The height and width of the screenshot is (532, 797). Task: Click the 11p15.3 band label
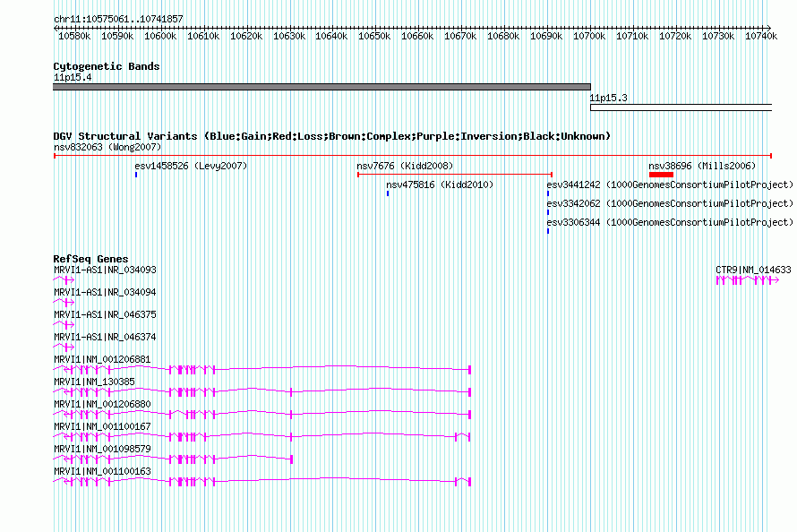coord(608,98)
